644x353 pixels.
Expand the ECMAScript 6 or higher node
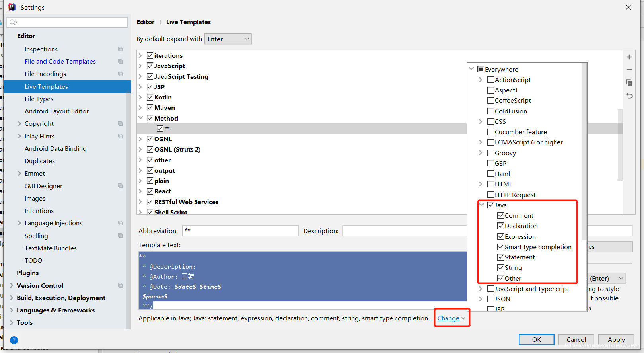pyautogui.click(x=481, y=142)
